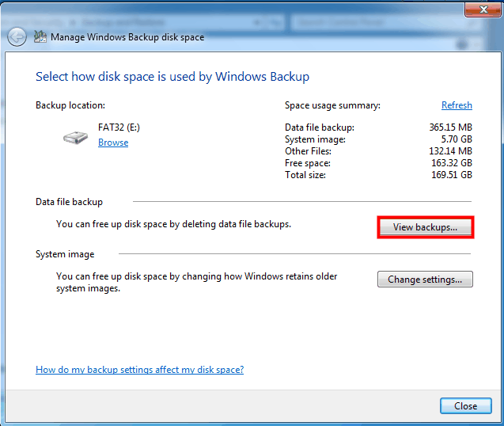Click the 'System image' section heading

(65, 254)
